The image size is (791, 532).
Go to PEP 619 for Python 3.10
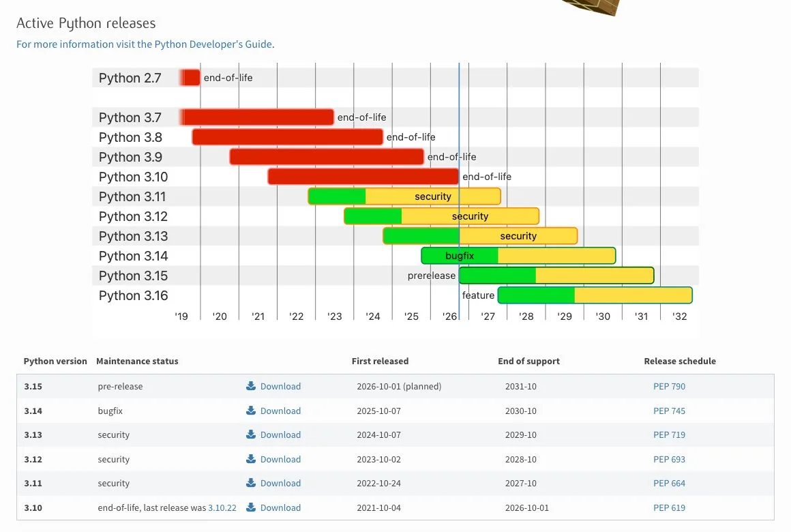(669, 507)
